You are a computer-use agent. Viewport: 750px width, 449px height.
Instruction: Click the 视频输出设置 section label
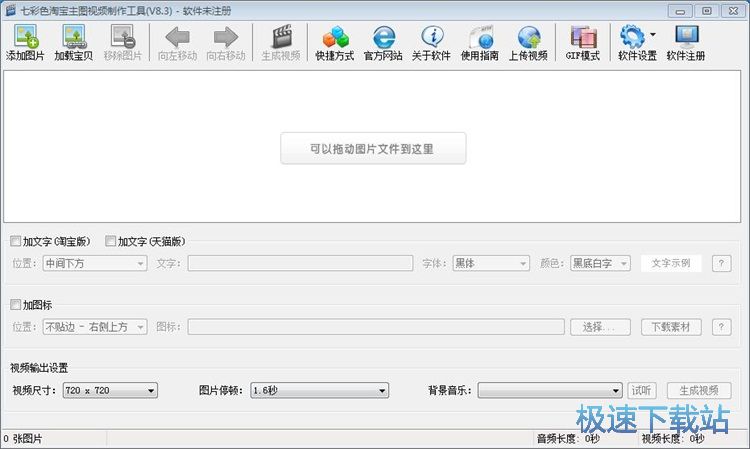pos(39,368)
